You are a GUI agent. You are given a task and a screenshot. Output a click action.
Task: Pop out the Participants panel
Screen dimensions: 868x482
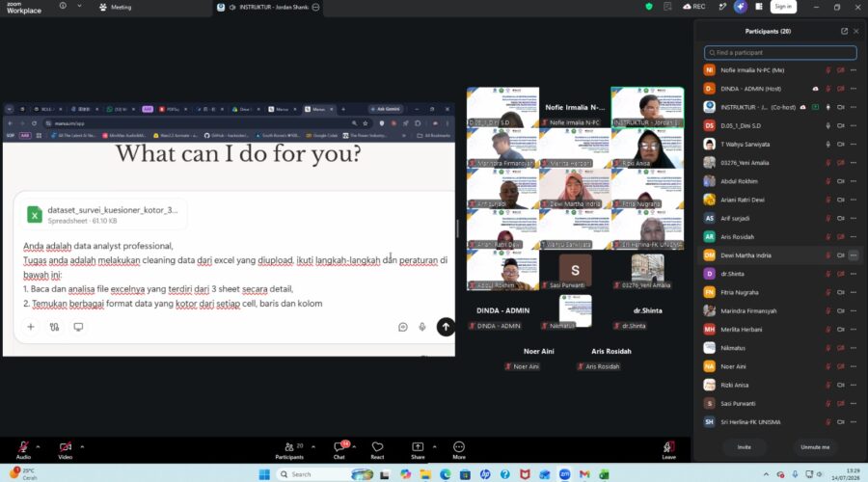click(844, 32)
